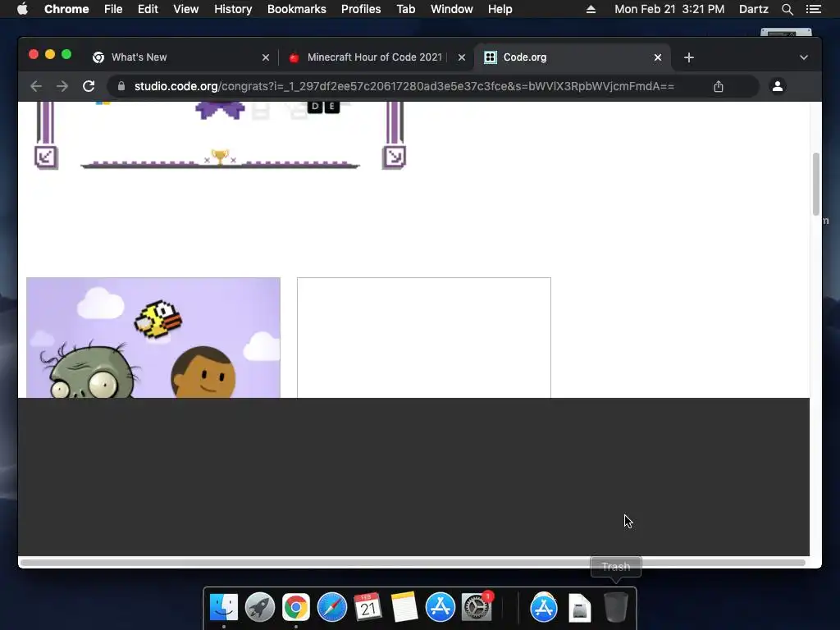
Task: Open App Store from the Dock
Action: [441, 608]
